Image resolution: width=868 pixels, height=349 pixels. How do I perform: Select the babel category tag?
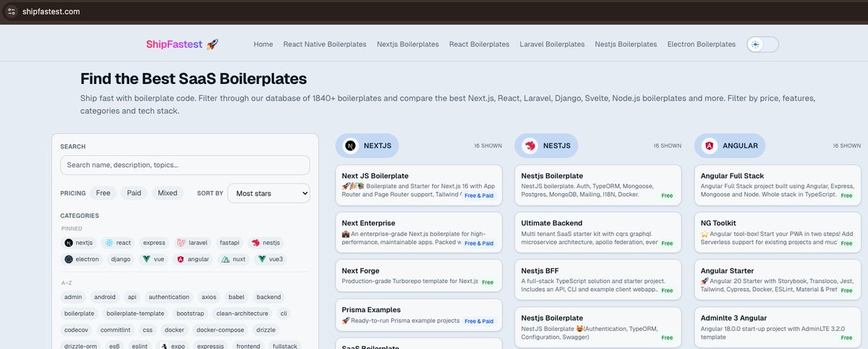237,297
